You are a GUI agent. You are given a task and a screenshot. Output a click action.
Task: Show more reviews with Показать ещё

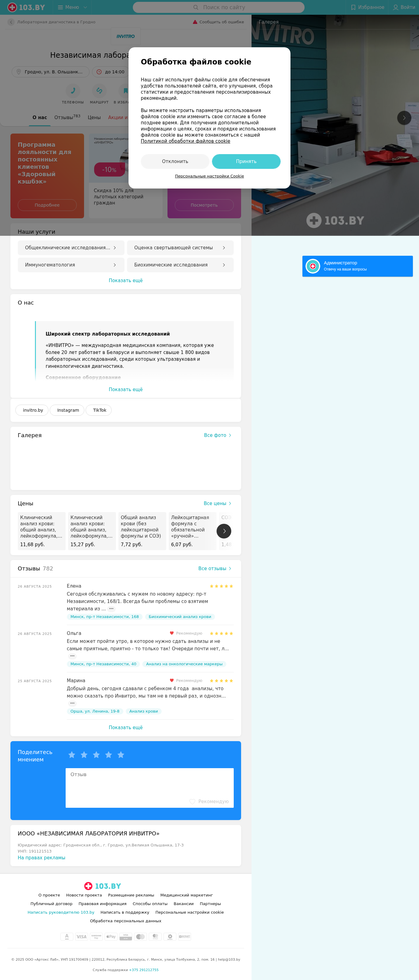coord(125,727)
